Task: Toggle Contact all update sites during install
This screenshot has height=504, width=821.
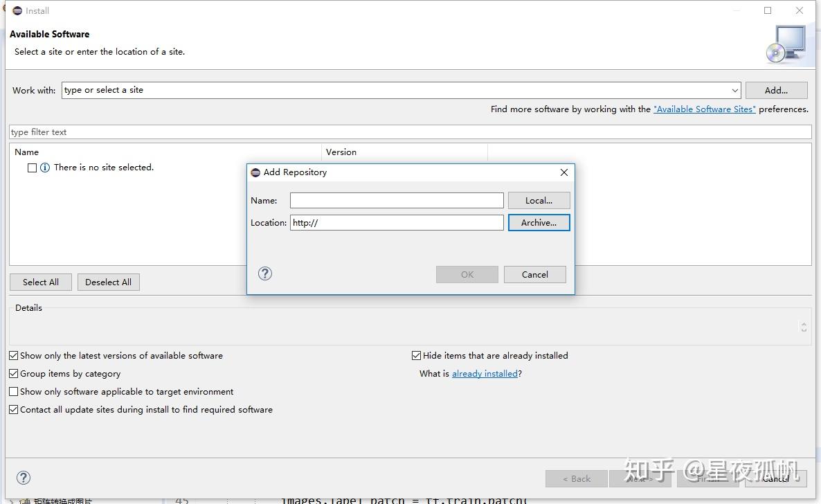Action: click(x=14, y=410)
